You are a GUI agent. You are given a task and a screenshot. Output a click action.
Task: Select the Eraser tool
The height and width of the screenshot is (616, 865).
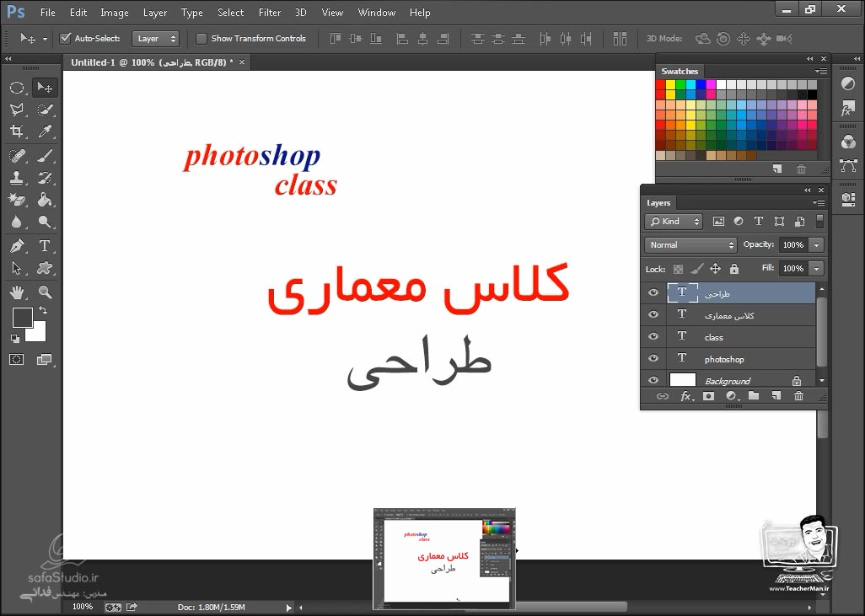tap(17, 199)
